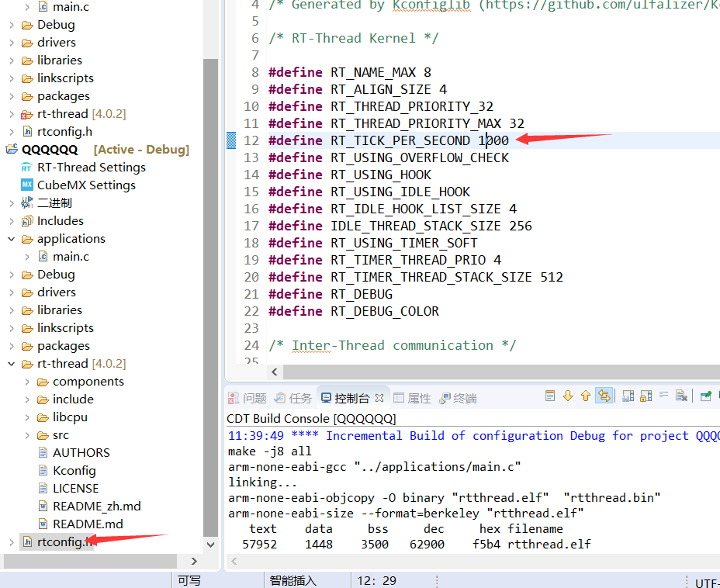
Task: Open the LICENSE file
Action: [x=75, y=489]
